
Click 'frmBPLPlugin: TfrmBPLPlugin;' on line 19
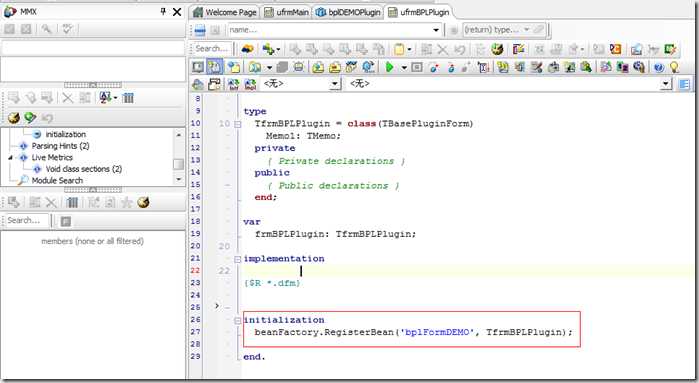coord(335,234)
